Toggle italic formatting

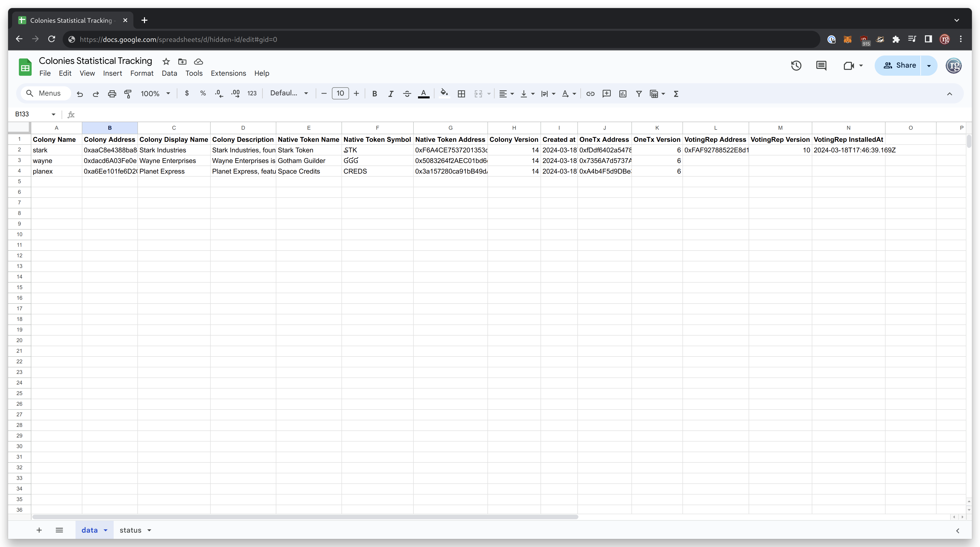click(x=391, y=94)
